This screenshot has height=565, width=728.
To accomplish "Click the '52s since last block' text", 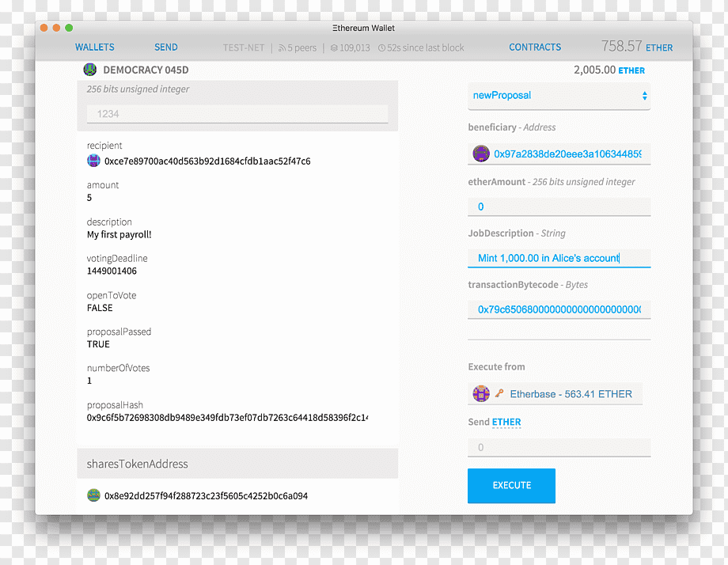I will point(425,47).
